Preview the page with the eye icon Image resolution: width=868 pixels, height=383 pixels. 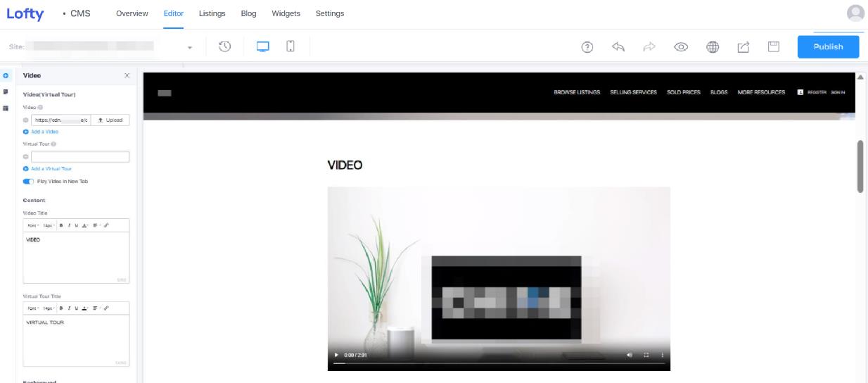[x=680, y=47]
